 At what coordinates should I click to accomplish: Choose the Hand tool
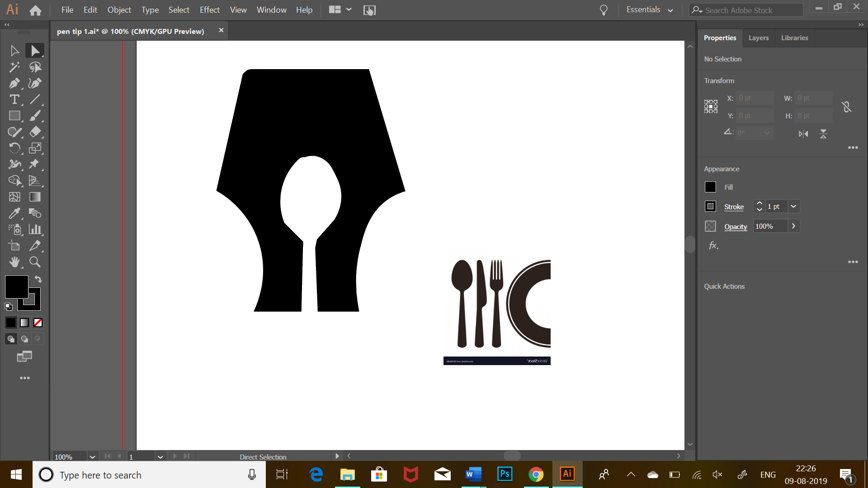coord(14,262)
